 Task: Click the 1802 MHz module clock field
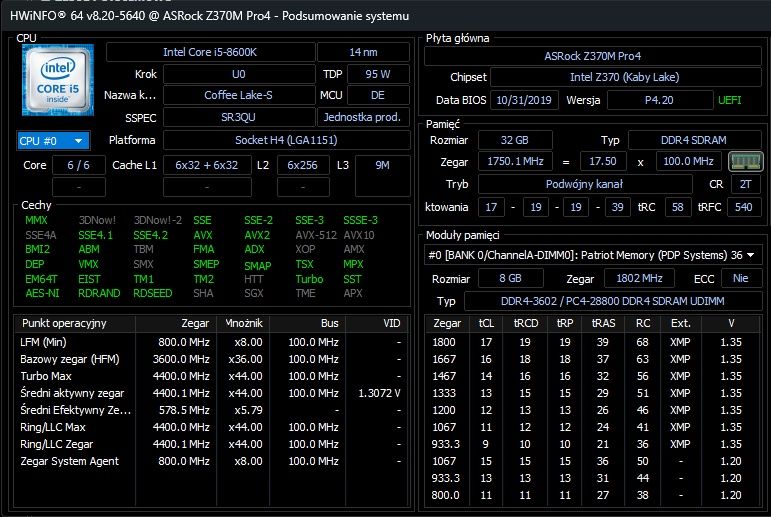pos(639,278)
